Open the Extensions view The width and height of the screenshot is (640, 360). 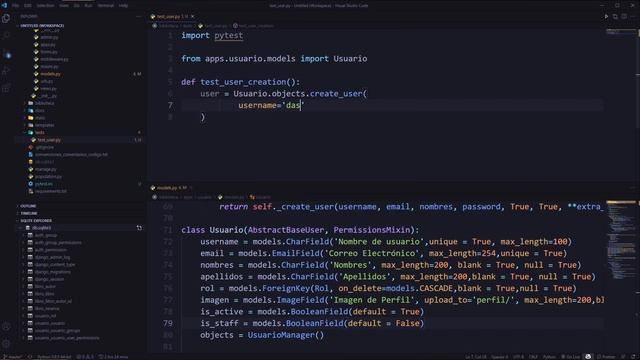coord(6,88)
